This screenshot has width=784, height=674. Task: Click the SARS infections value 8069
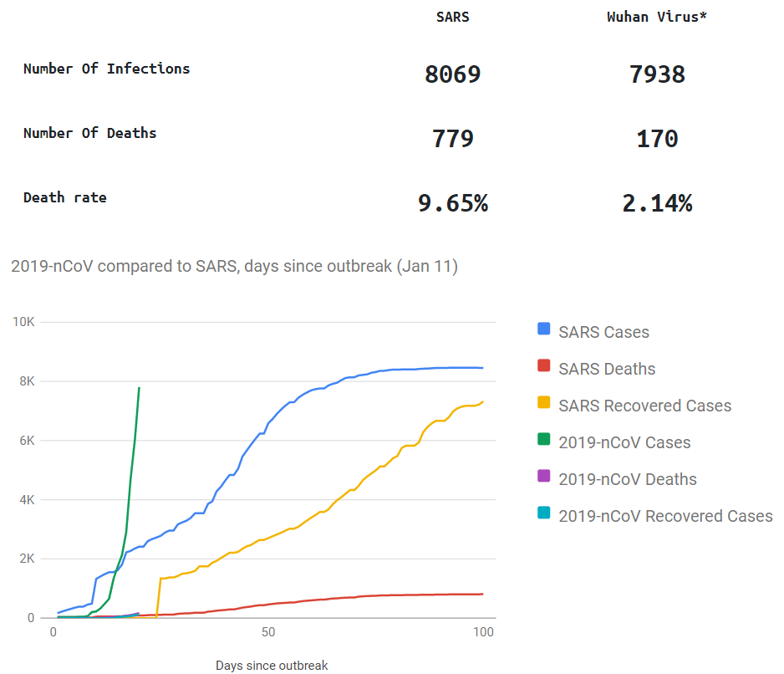pyautogui.click(x=453, y=74)
